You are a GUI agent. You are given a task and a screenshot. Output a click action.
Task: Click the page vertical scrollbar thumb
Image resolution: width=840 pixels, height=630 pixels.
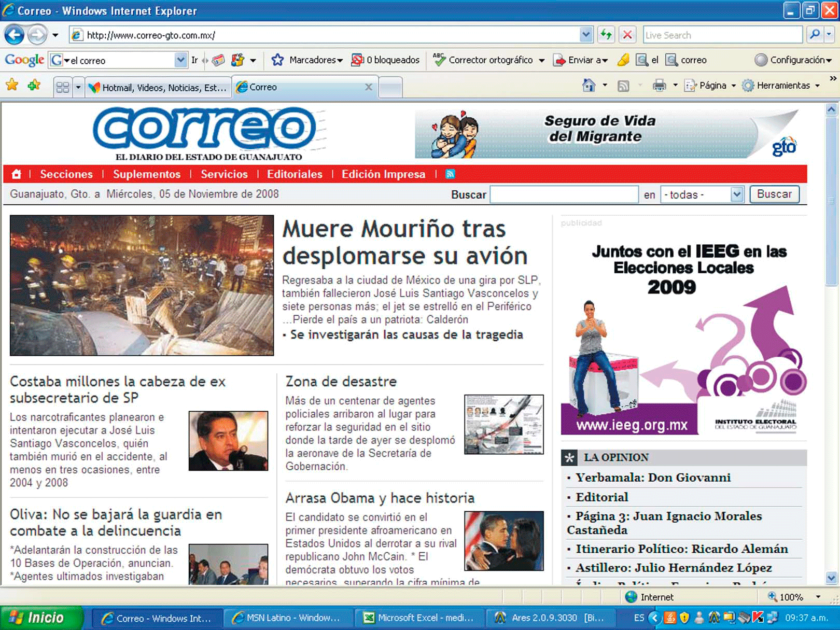831,202
